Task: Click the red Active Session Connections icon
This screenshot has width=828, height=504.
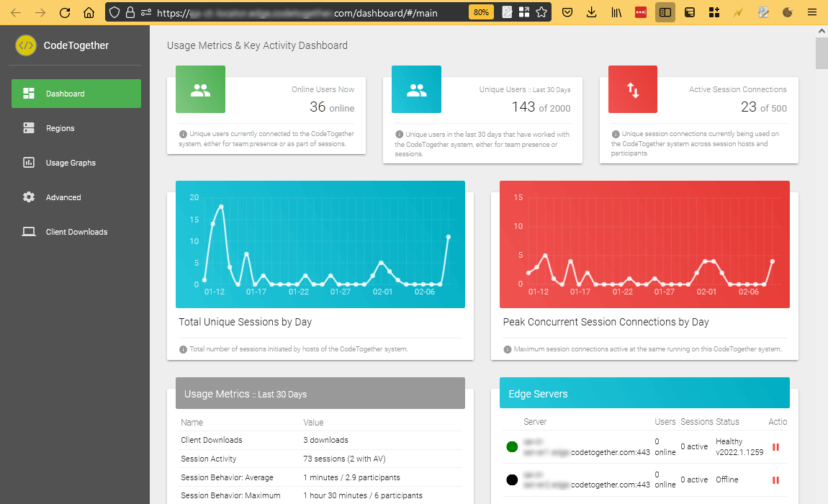Action: coord(633,89)
